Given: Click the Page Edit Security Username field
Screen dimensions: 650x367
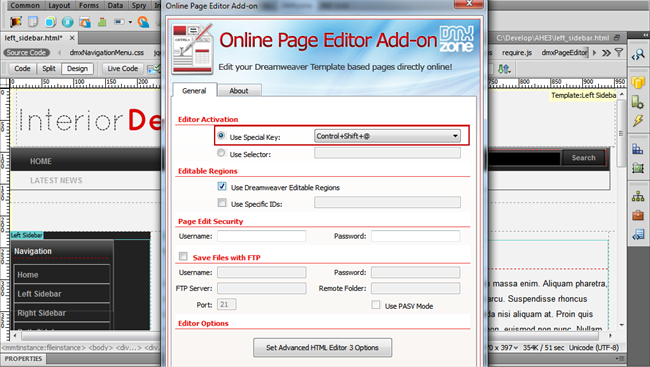Looking at the screenshot, I should (x=262, y=236).
